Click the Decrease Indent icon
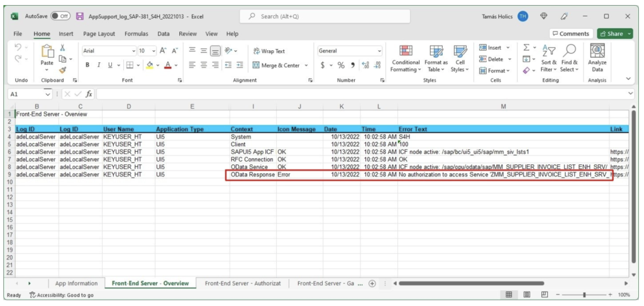This screenshot has height=306, width=644. 229,65
